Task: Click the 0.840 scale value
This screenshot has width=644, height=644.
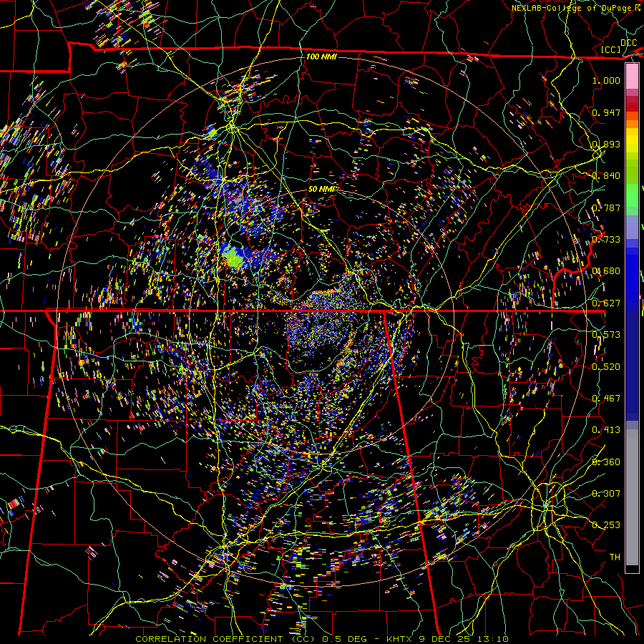Action: (x=606, y=175)
